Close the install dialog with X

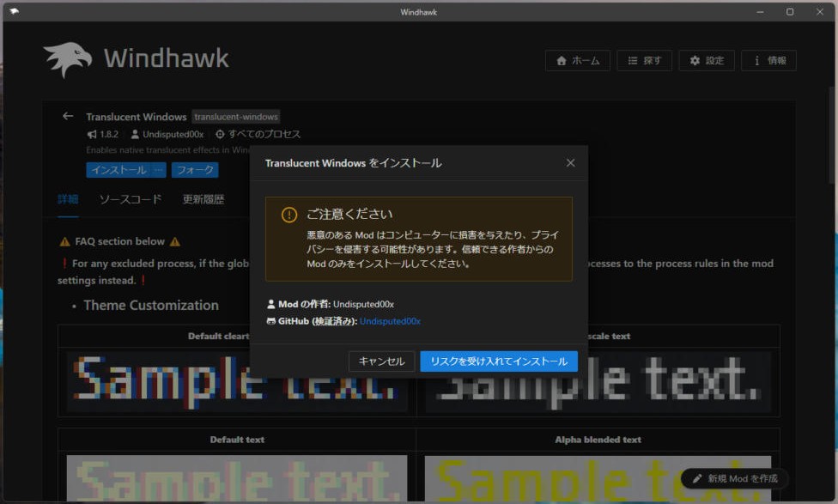coord(571,162)
